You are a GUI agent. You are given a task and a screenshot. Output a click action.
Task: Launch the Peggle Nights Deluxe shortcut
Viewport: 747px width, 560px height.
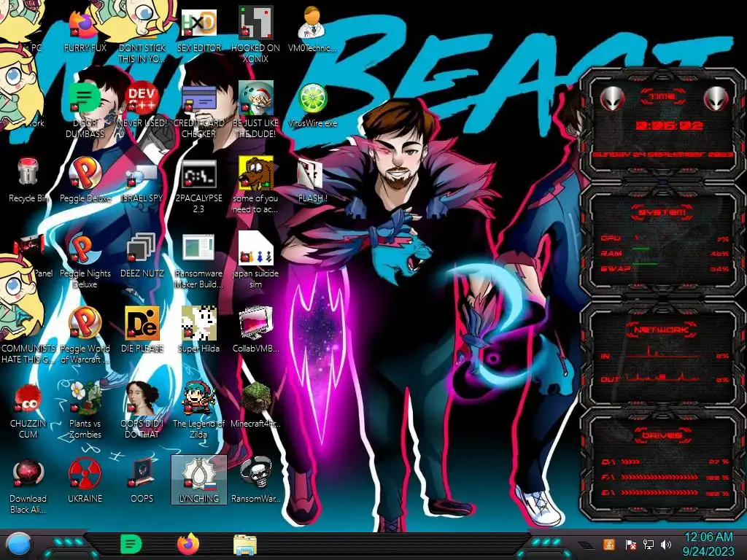pyautogui.click(x=85, y=261)
